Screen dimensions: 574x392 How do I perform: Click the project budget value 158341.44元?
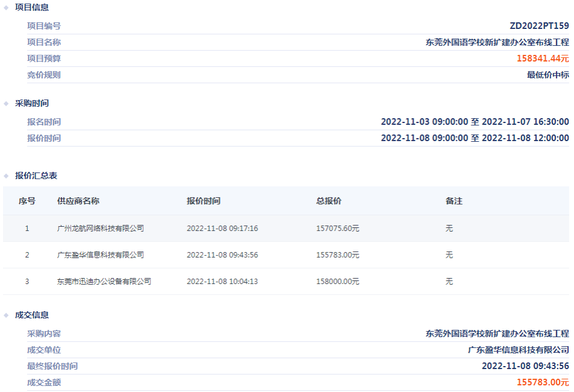(x=543, y=58)
